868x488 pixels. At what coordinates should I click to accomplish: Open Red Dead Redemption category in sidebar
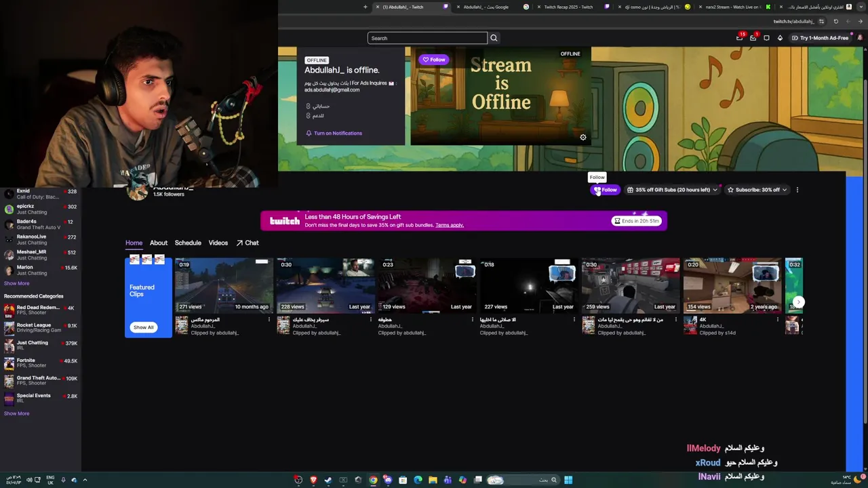41,310
